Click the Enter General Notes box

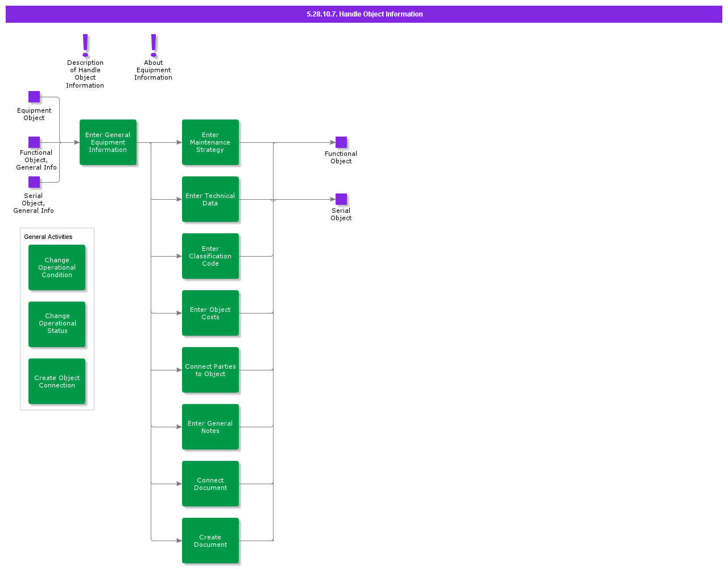pyautogui.click(x=210, y=427)
